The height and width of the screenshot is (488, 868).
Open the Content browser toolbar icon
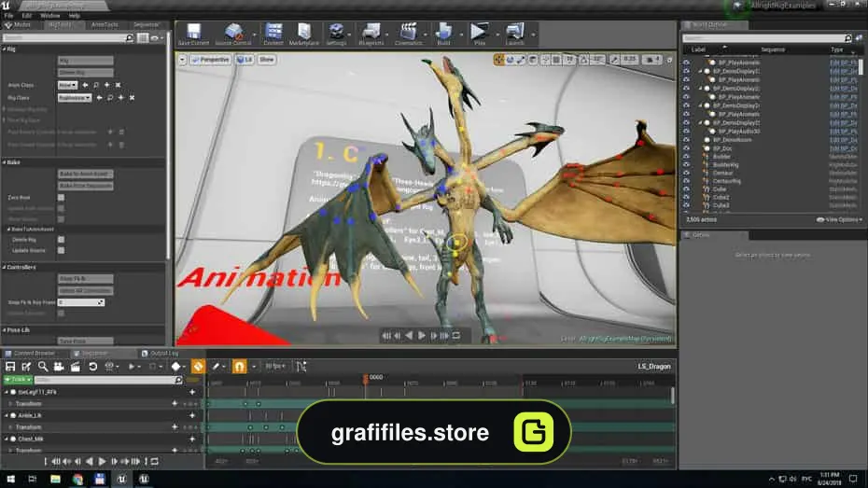273,35
